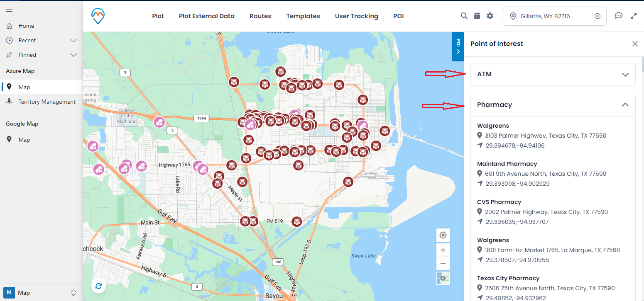Collapse the Pharmacy section

[x=553, y=105]
